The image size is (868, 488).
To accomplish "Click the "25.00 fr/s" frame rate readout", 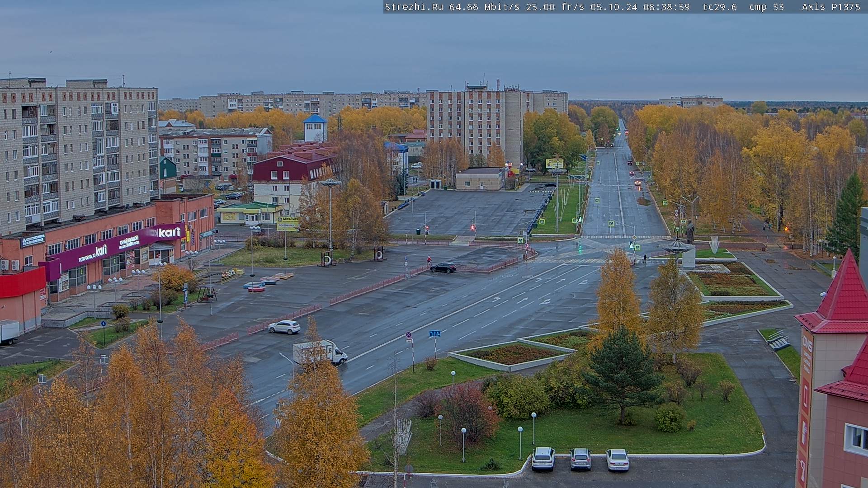I will (x=555, y=7).
